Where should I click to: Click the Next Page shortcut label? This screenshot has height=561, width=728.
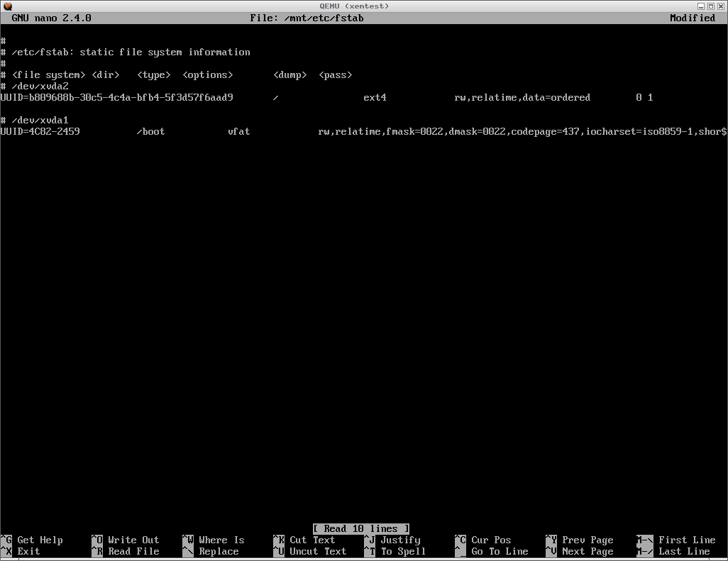588,551
